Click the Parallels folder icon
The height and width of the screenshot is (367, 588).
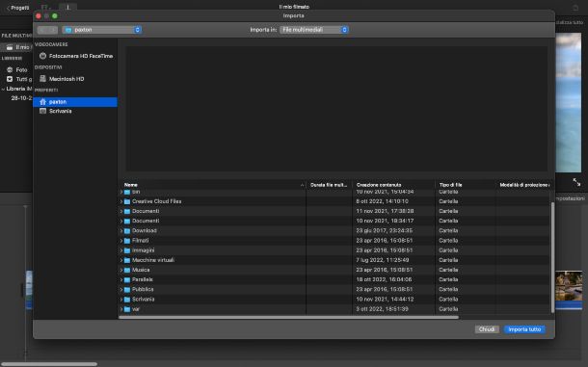[x=127, y=279]
